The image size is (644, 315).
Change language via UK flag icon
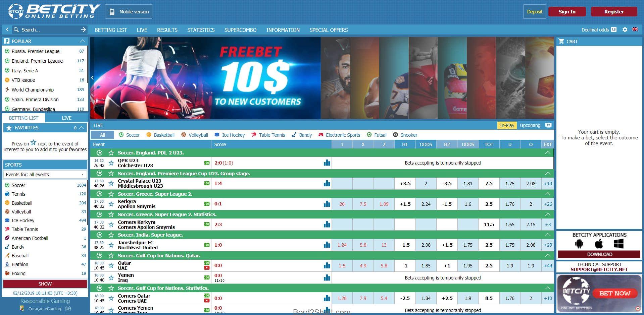(635, 29)
